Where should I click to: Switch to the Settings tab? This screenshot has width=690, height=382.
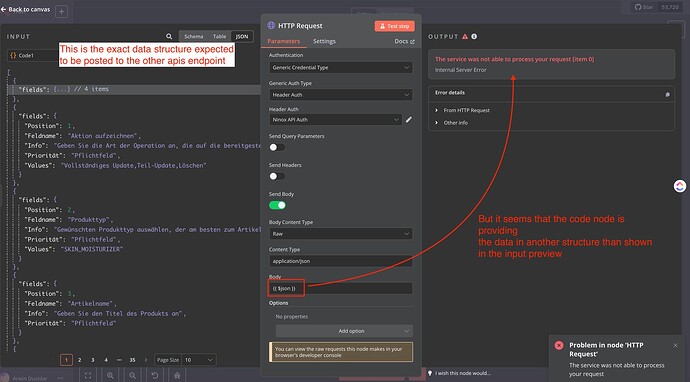[324, 41]
